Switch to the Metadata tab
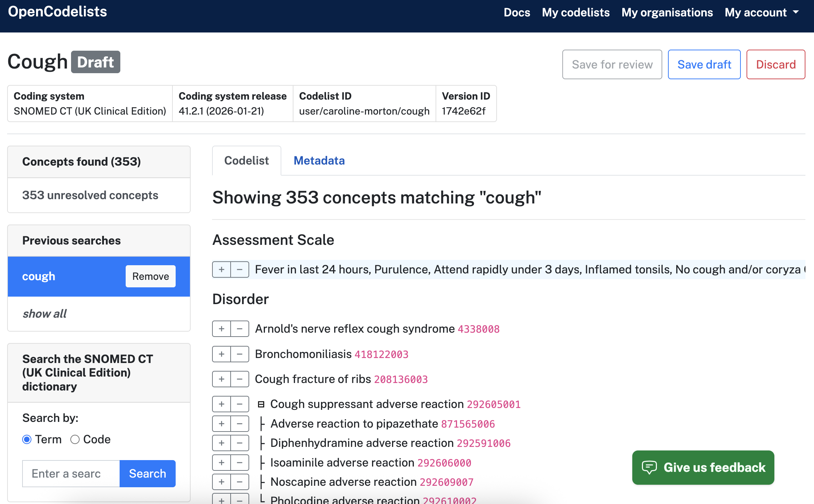 pyautogui.click(x=319, y=161)
